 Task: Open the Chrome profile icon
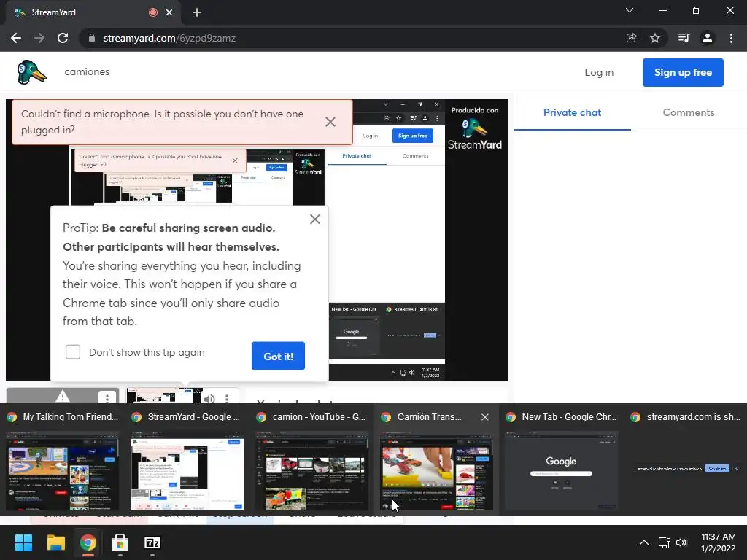708,38
